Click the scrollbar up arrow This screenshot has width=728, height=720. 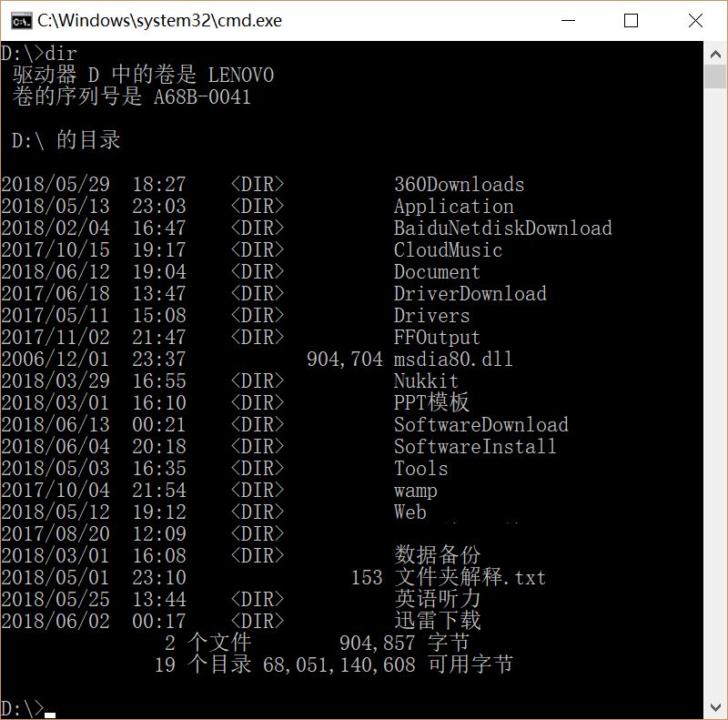(x=716, y=52)
